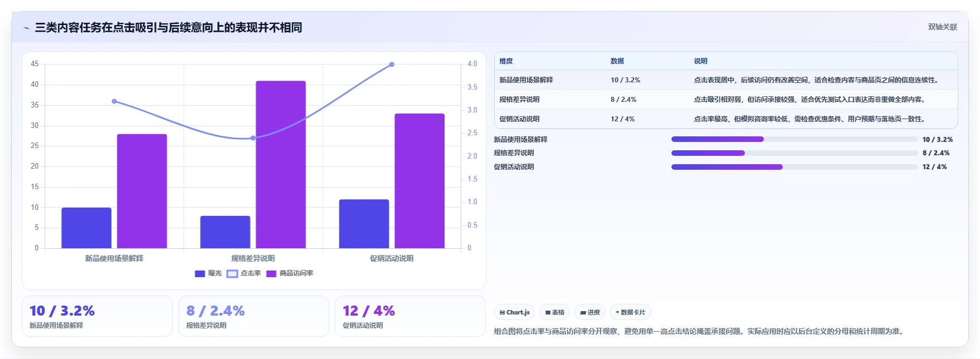Click the highest 点击率 line point at 促销活动说明
This screenshot has width=980, height=359.
tap(392, 65)
